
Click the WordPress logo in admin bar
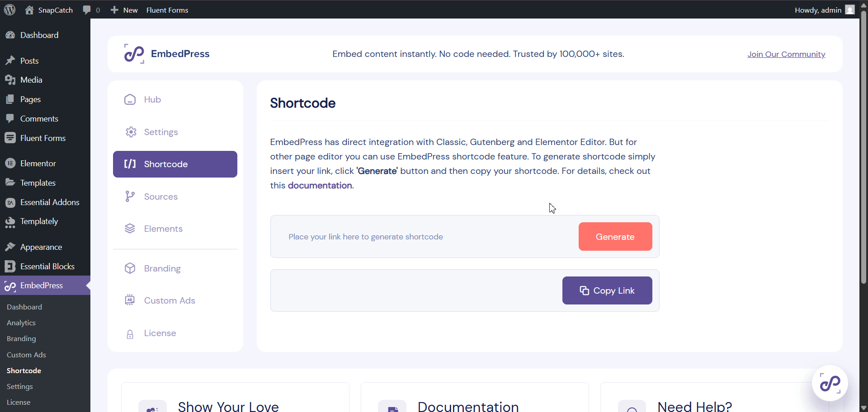[x=9, y=9]
